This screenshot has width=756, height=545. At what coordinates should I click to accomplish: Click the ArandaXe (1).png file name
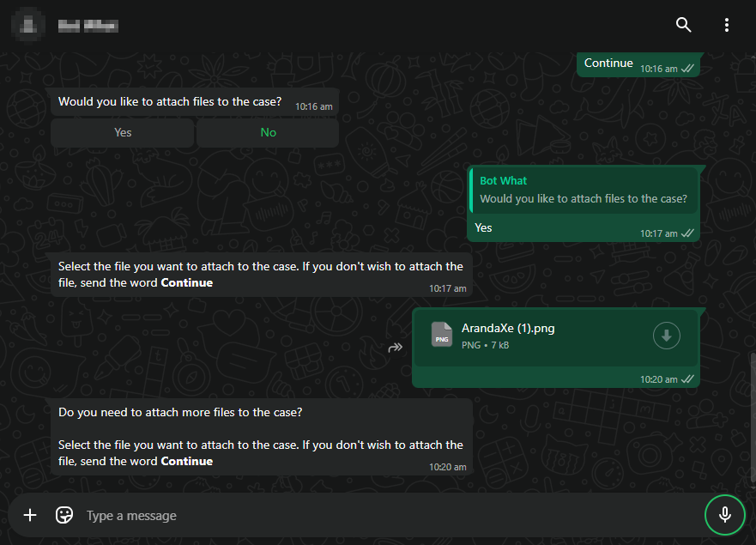click(508, 328)
